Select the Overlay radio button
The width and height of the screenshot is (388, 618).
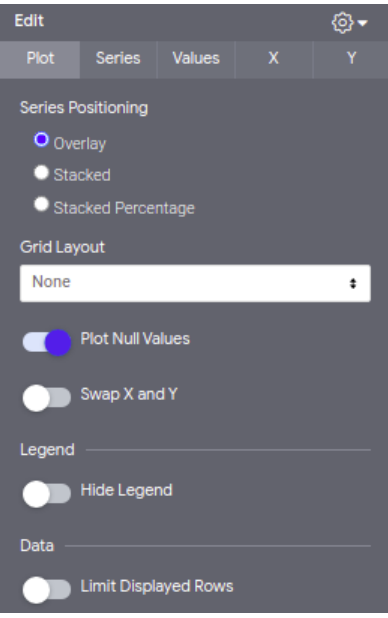click(x=41, y=140)
